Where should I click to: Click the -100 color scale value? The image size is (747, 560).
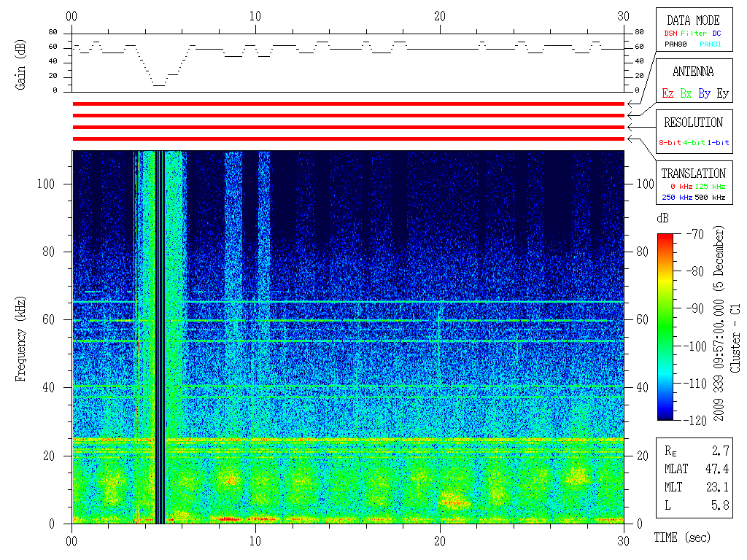(695, 346)
